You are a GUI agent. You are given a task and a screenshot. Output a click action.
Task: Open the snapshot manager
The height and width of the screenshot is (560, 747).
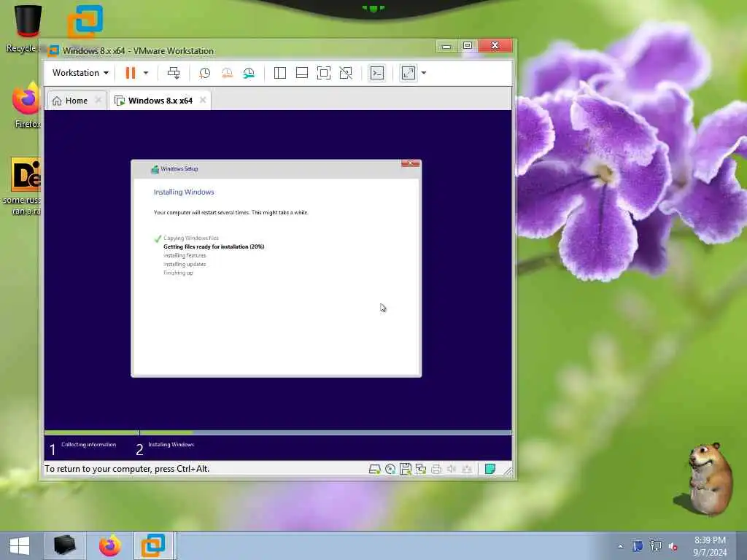(249, 73)
